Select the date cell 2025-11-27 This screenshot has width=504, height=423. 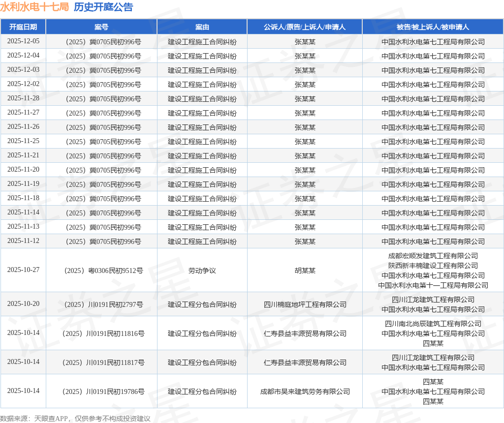(24, 113)
